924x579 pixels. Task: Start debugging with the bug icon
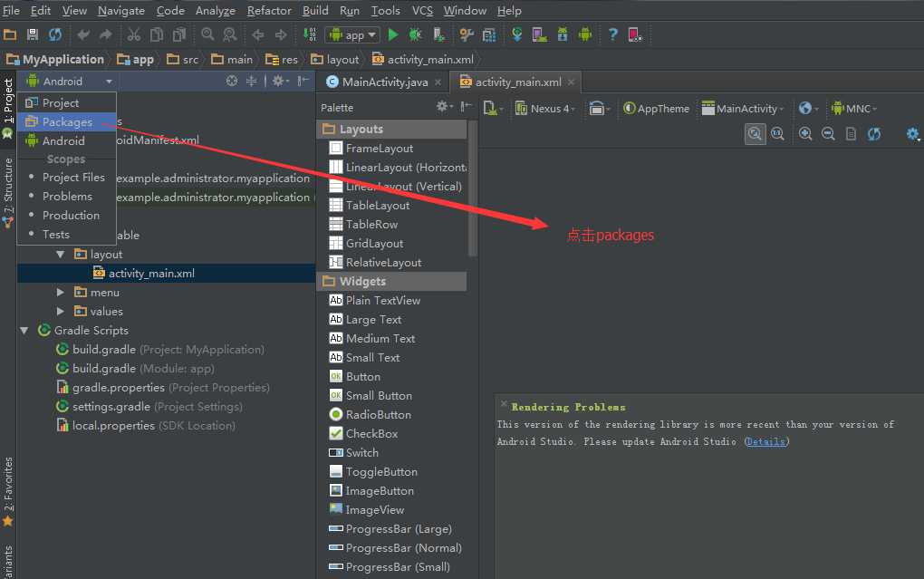click(x=416, y=34)
